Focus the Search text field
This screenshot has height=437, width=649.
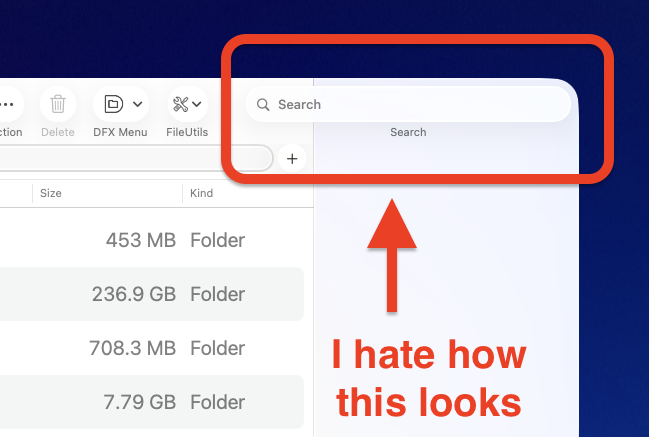408,104
